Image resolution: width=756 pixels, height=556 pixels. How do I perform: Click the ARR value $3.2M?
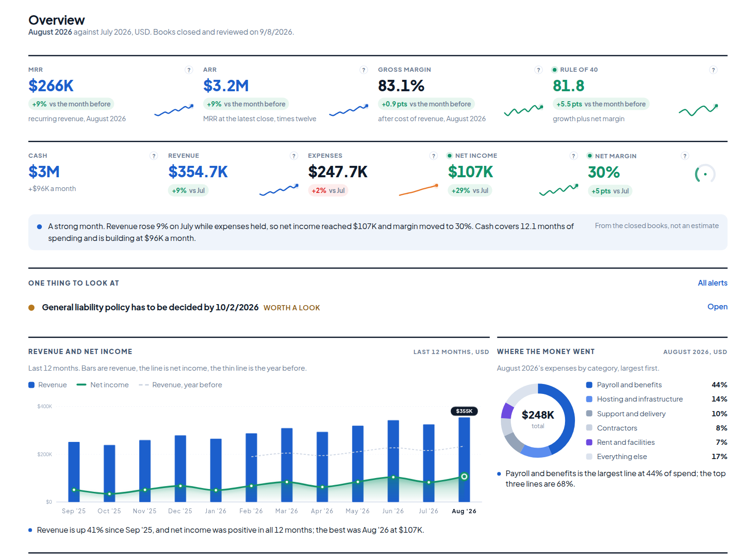226,86
